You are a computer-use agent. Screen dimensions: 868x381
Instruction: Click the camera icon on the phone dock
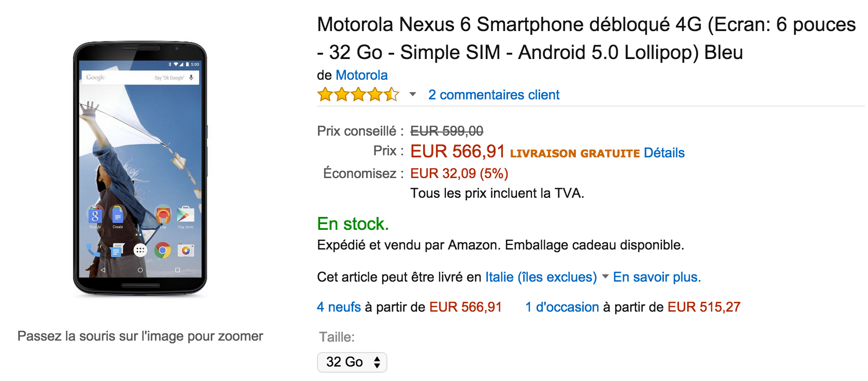click(185, 251)
